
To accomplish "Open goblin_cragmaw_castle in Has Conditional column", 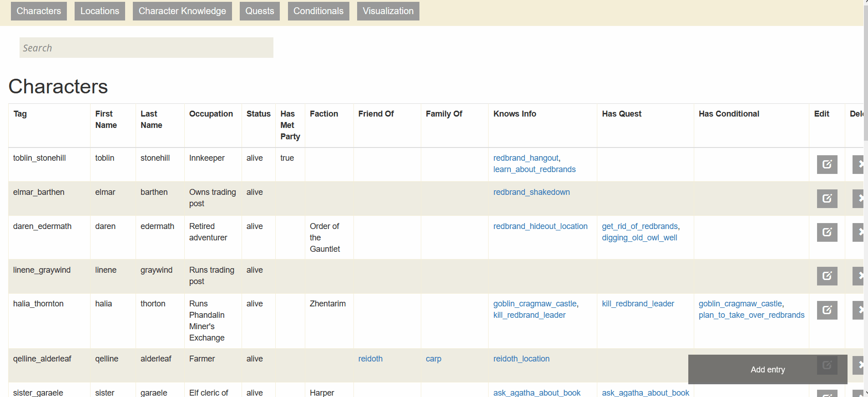I will [741, 304].
